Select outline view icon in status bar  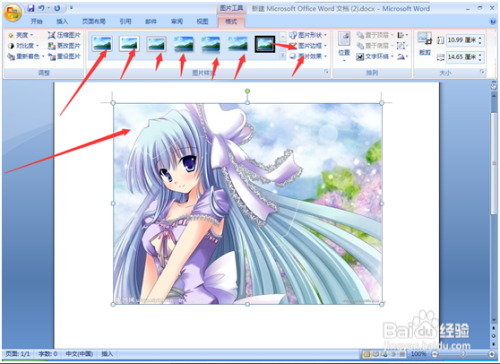coord(393,354)
